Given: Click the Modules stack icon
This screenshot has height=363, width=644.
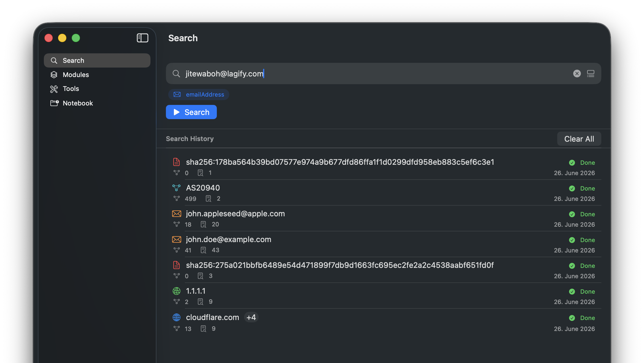Looking at the screenshot, I should pos(54,75).
